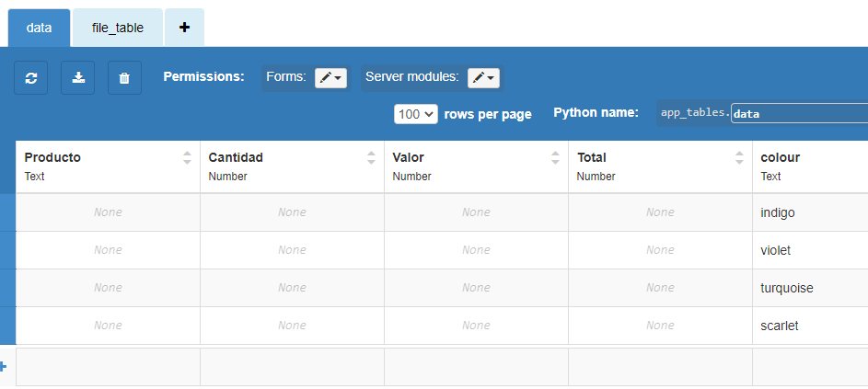Viewport: 868px width, 389px height.
Task: Edit the Python name input field
Action: (x=799, y=113)
